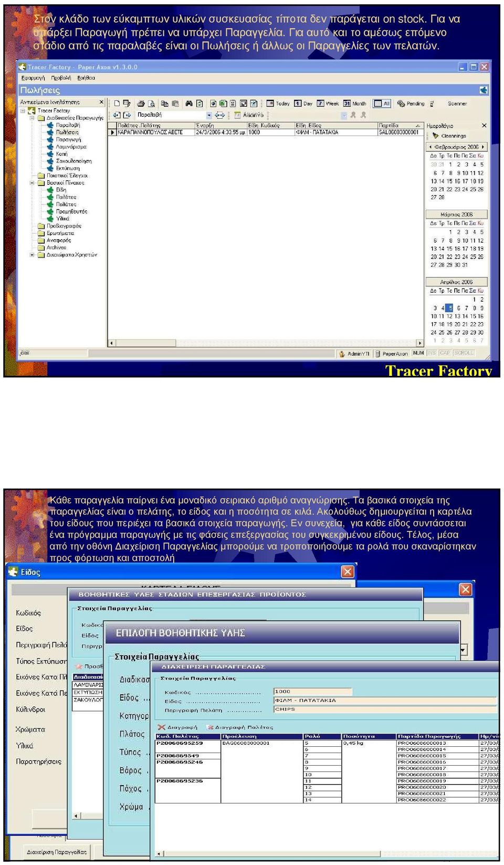Image resolution: width=504 pixels, height=865 pixels.
Task: Close the Είδος window
Action: pyautogui.click(x=348, y=572)
